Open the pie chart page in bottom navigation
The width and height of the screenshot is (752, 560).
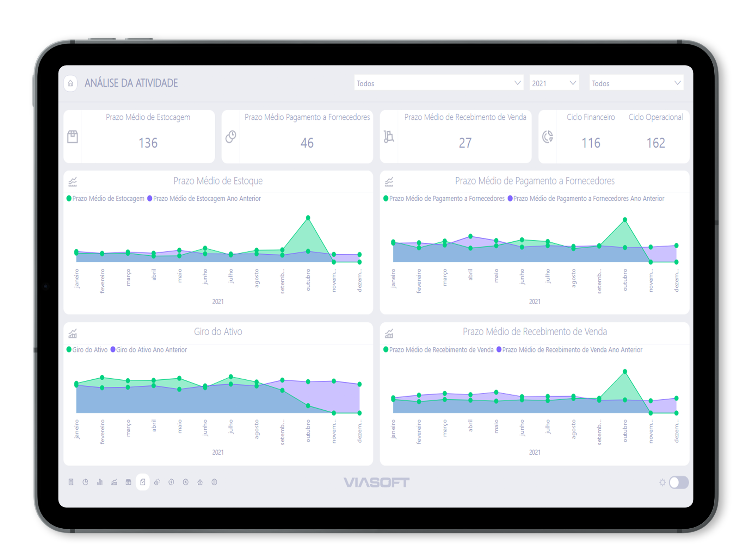coord(85,482)
